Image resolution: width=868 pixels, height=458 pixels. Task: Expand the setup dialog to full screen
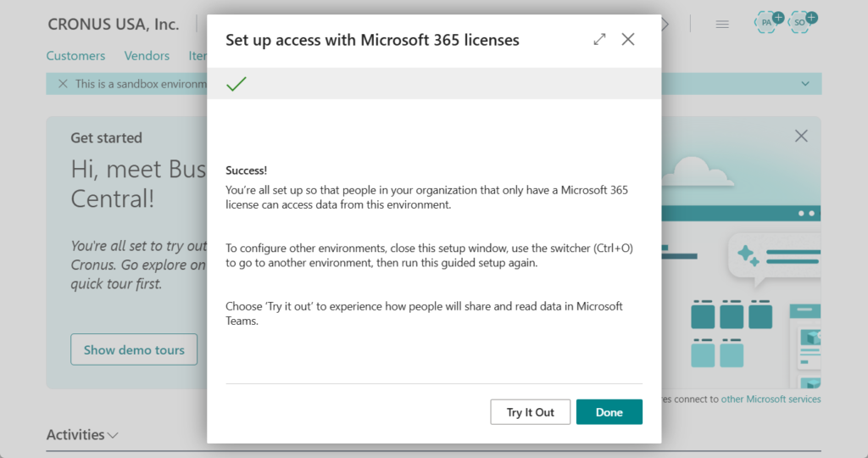point(599,39)
